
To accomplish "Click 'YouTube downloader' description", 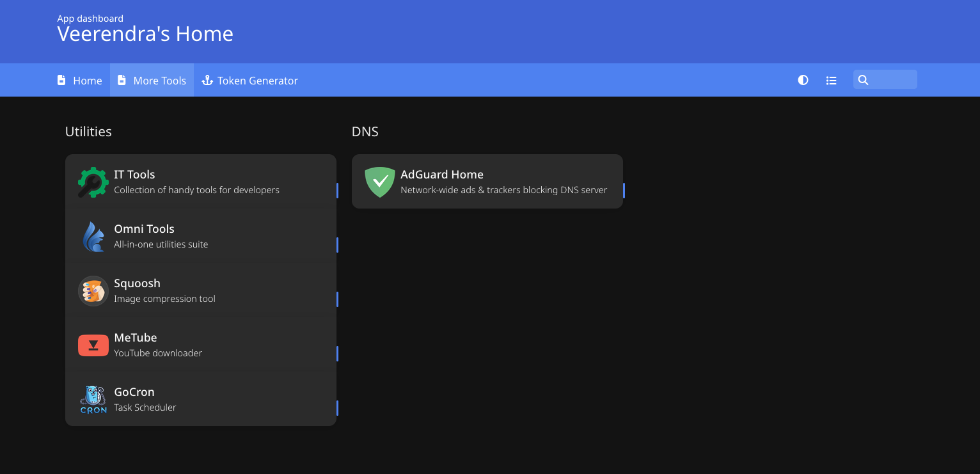I will (158, 353).
